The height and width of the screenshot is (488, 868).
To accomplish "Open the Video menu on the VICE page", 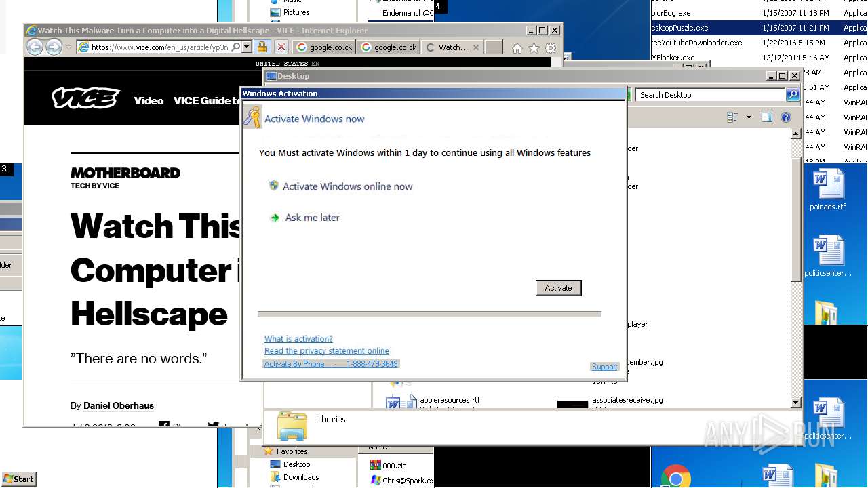I will point(149,100).
